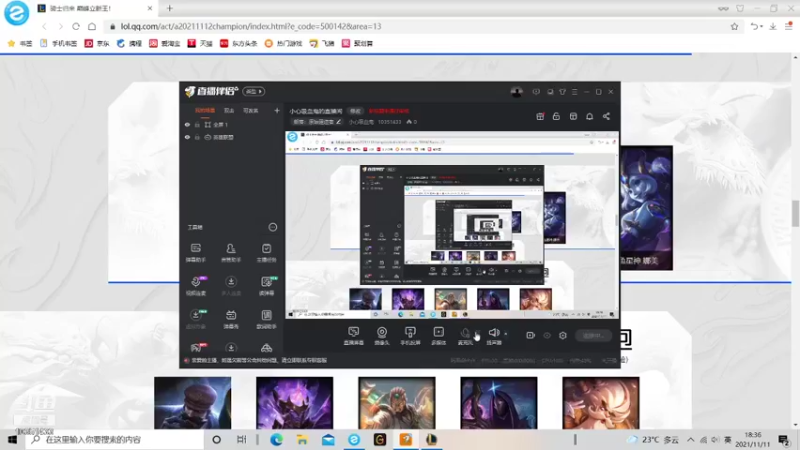Viewport: 800px width, 450px height.
Task: Open streaming settings gear icon
Action: [563, 335]
